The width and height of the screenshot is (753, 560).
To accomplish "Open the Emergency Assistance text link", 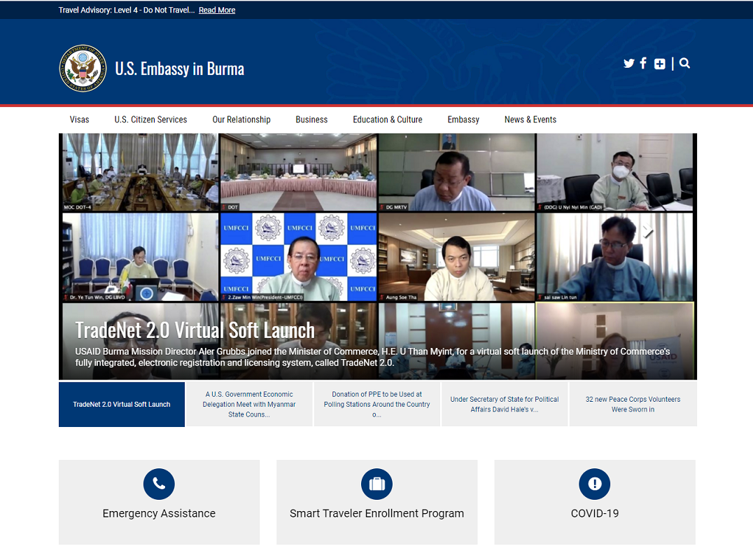I will [x=159, y=513].
